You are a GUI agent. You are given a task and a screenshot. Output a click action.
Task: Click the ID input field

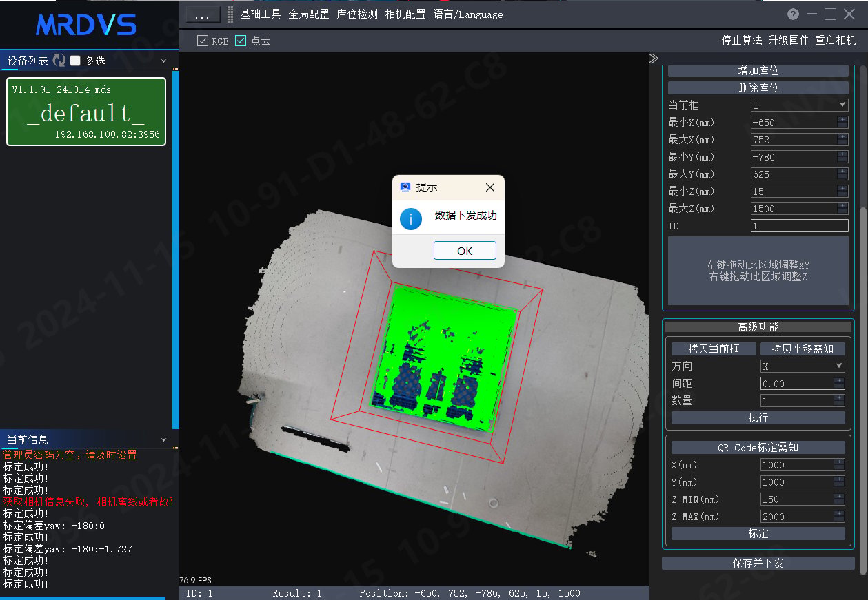coord(800,225)
